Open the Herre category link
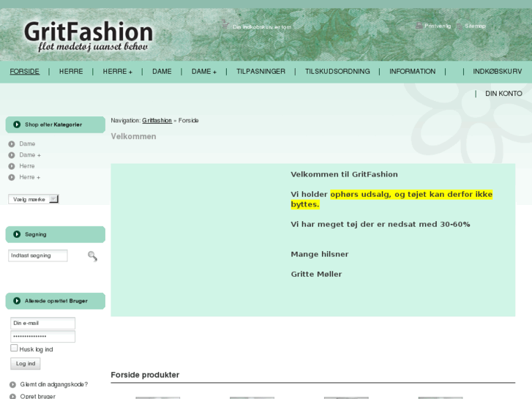 [27, 166]
